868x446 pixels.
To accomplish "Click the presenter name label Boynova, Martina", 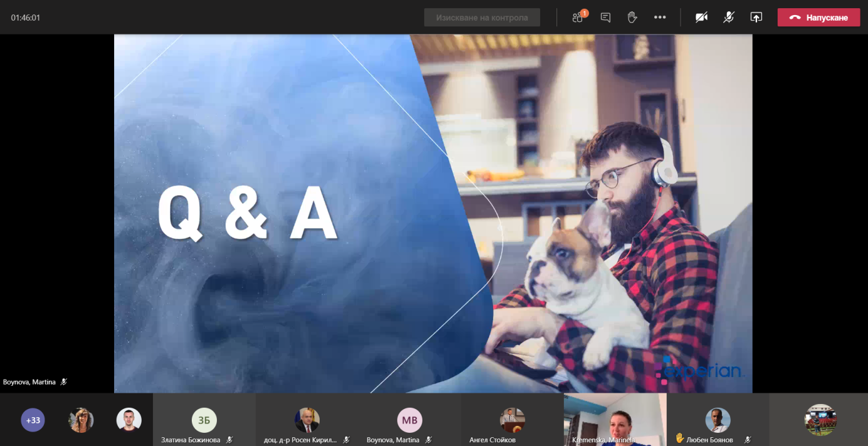I will click(29, 381).
